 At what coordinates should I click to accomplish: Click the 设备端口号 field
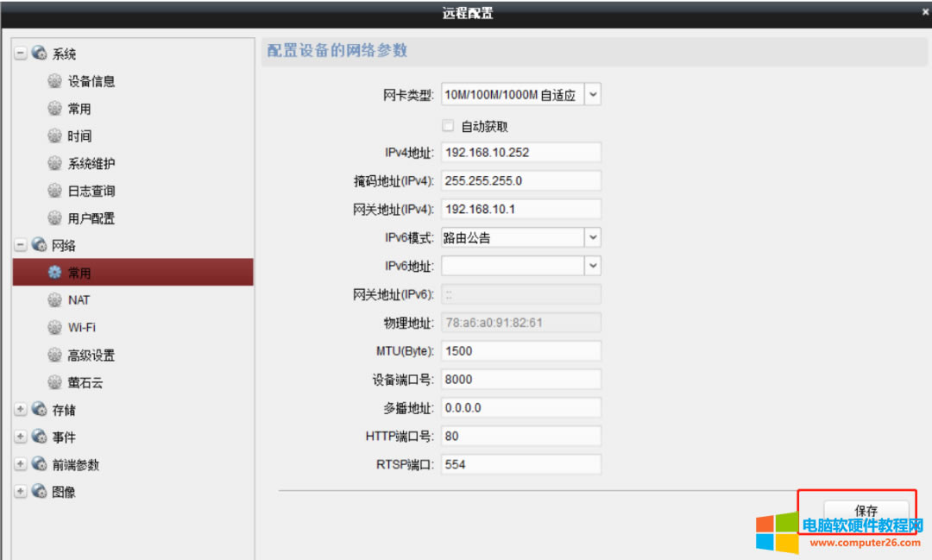click(520, 380)
